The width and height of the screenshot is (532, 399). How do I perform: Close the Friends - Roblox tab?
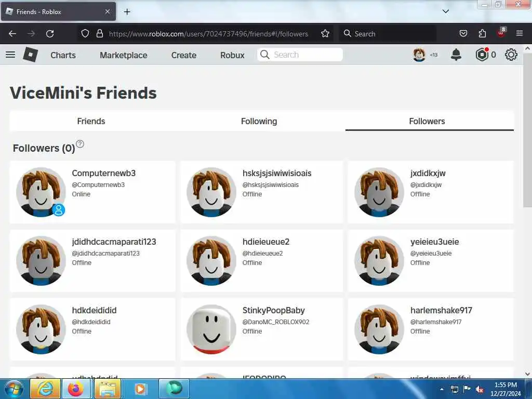107,11
